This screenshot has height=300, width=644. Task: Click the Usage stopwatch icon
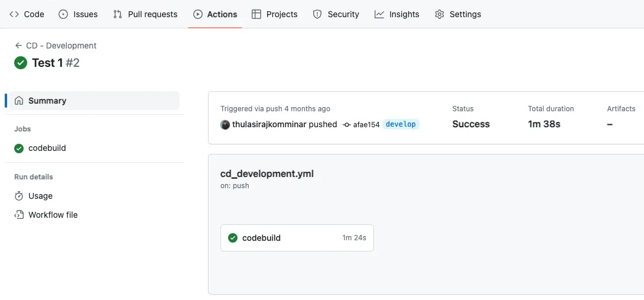(x=19, y=196)
